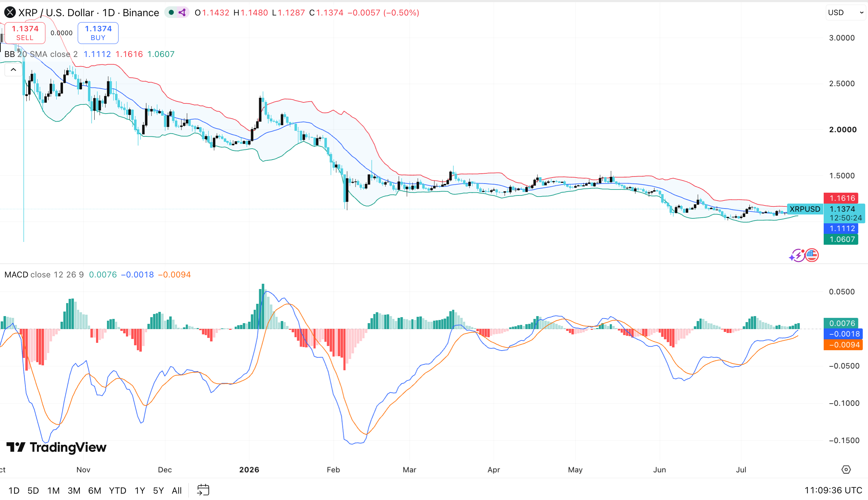Select the 5D time range
Image resolution: width=868 pixels, height=500 pixels.
point(33,491)
